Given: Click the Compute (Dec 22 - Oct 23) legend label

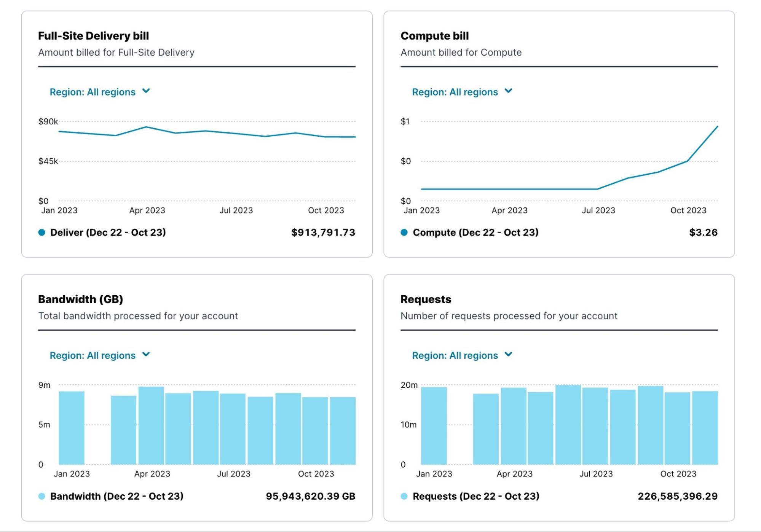Looking at the screenshot, I should (x=476, y=232).
